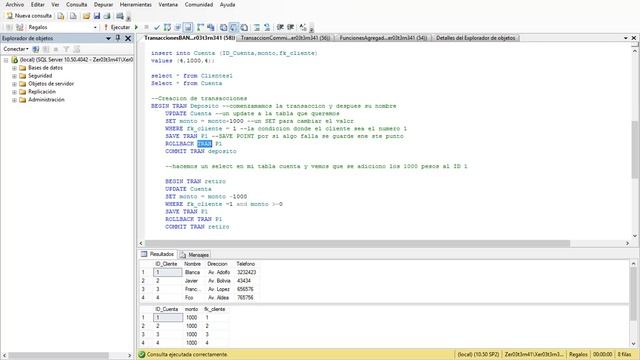Viewport: 640px width, 360px height.
Task: Open Detalles del Explorador de objetos tab
Action: click(x=476, y=38)
